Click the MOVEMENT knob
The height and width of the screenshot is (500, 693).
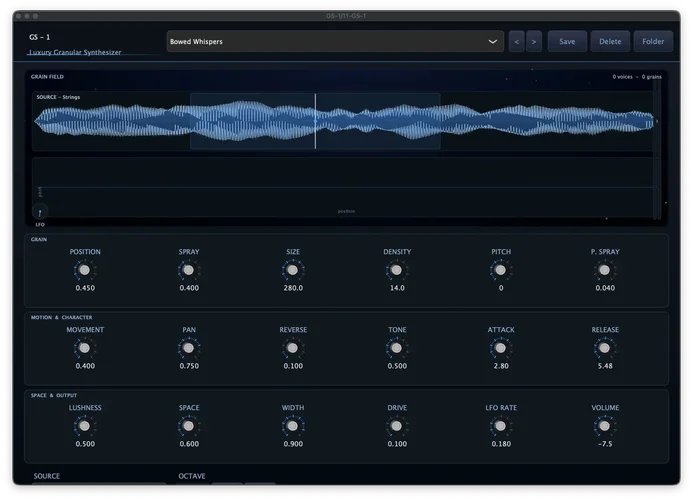[84, 348]
